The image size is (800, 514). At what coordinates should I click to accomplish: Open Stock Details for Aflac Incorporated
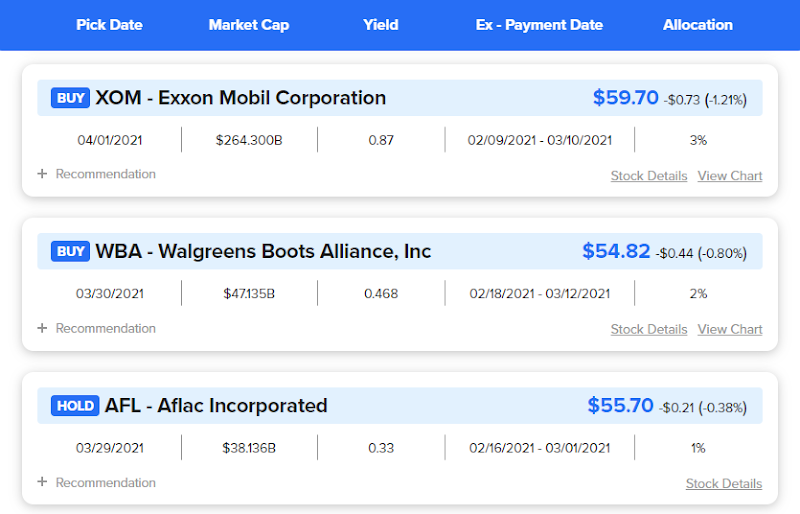pyautogui.click(x=724, y=484)
